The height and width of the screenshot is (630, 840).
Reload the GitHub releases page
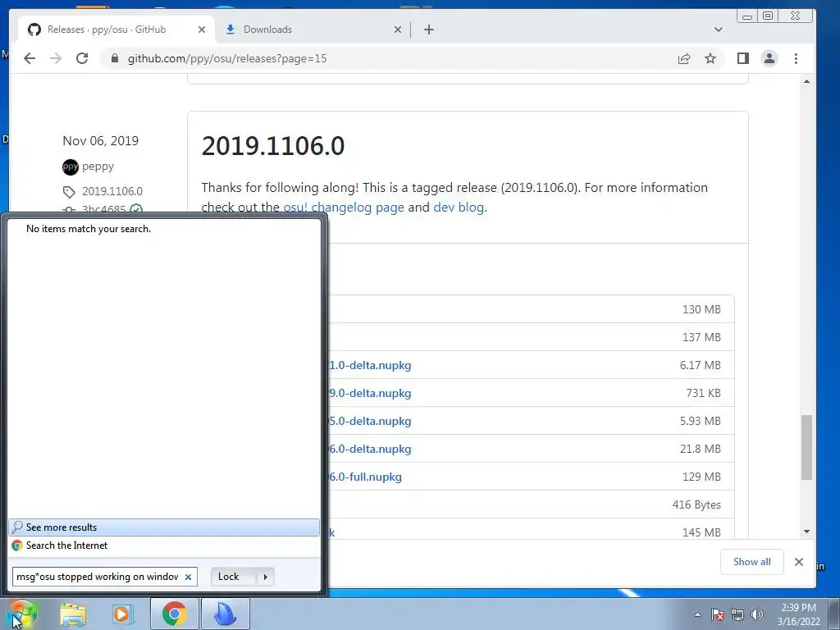(x=82, y=58)
